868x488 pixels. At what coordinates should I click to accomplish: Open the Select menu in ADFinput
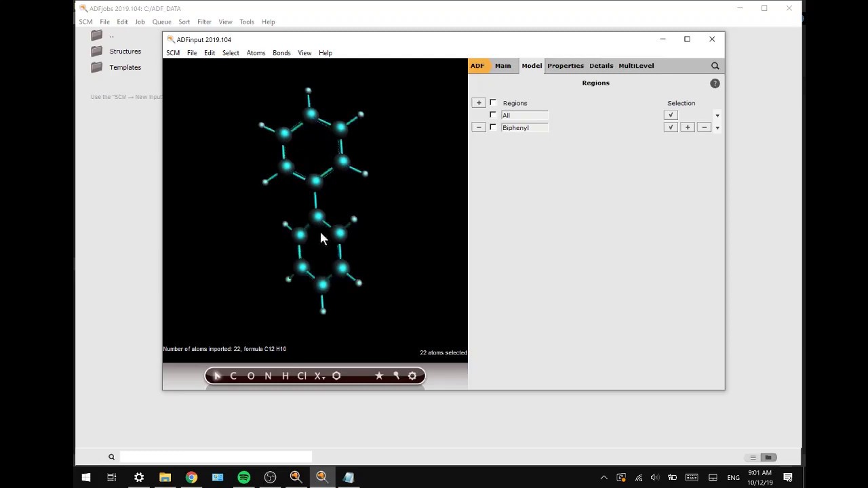(x=231, y=53)
